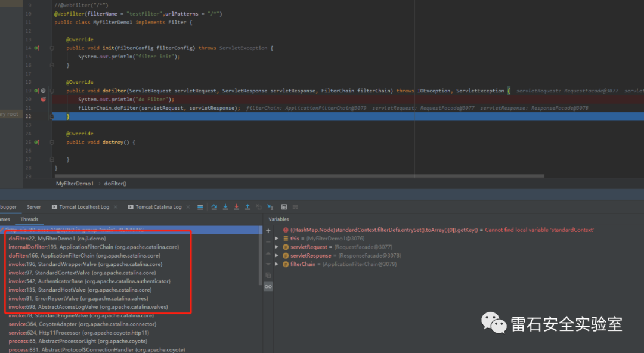Viewport: 644px width, 353px height.
Task: Click the editor horizontal scrollbar
Action: pos(300,176)
